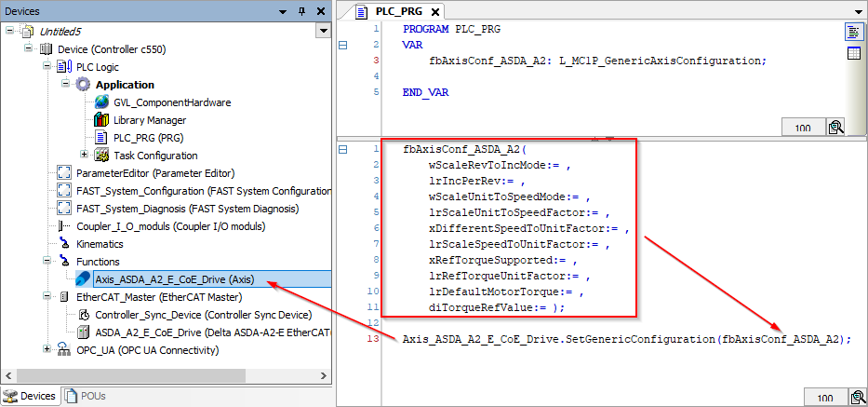
Task: Switch to the POUs bottom tab
Action: pos(86,396)
